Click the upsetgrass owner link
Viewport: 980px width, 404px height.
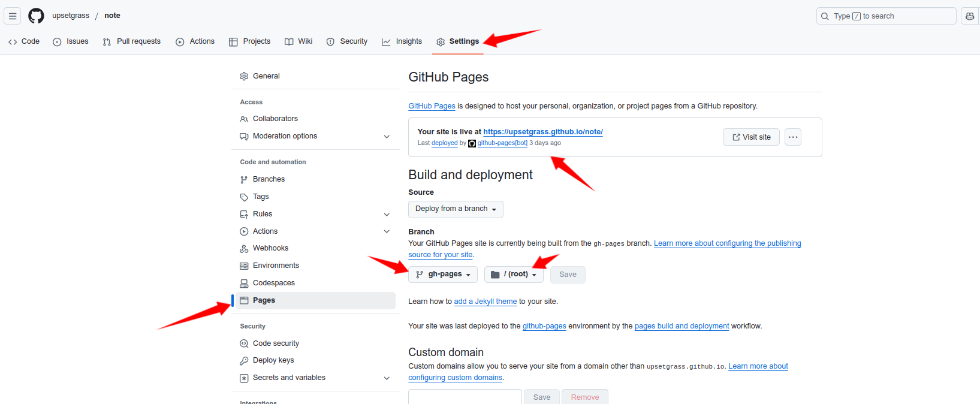point(71,16)
